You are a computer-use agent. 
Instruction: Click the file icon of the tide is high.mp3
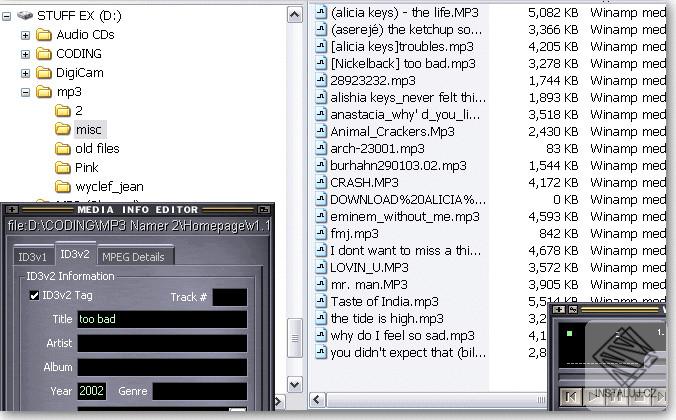point(321,318)
